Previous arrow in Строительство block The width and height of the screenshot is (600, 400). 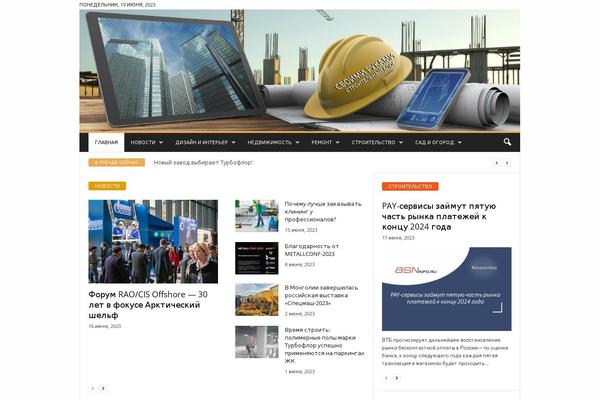pyautogui.click(x=386, y=378)
